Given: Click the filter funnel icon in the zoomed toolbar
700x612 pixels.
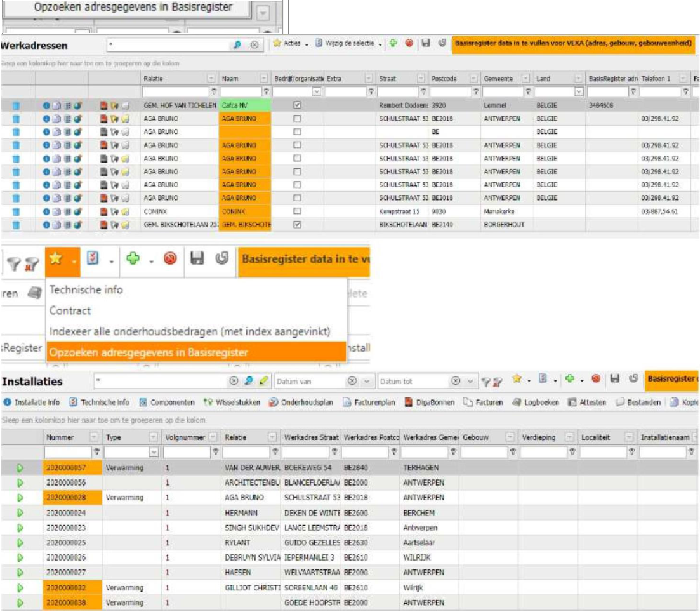Looking at the screenshot, I should click(13, 263).
